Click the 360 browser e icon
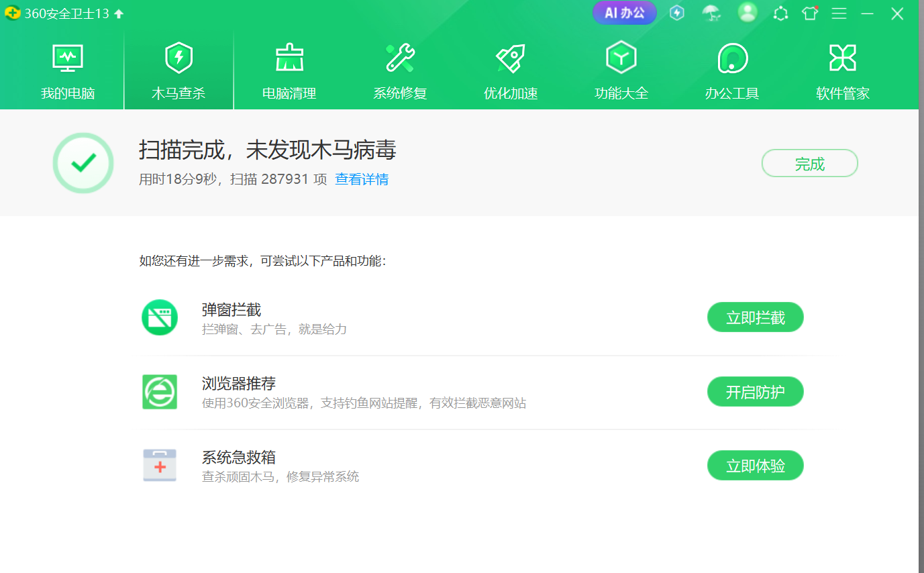The height and width of the screenshot is (573, 924). pyautogui.click(x=160, y=392)
